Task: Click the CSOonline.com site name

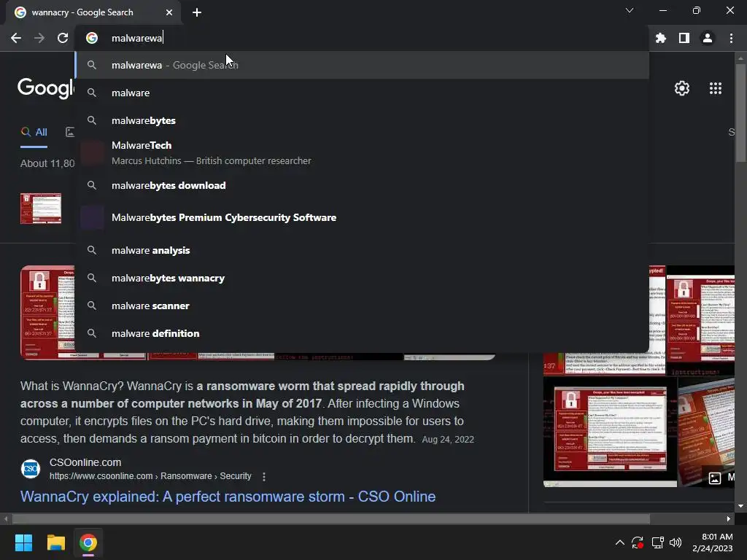Action: (x=85, y=462)
